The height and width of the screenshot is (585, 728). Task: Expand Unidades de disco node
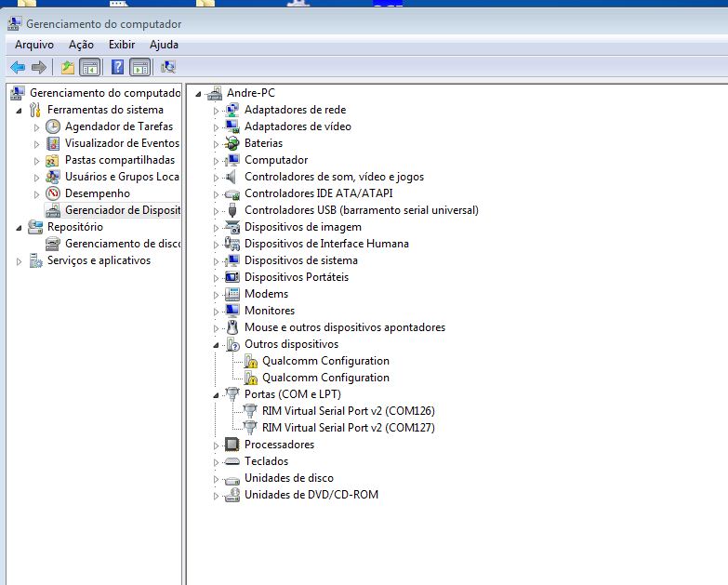(x=216, y=479)
